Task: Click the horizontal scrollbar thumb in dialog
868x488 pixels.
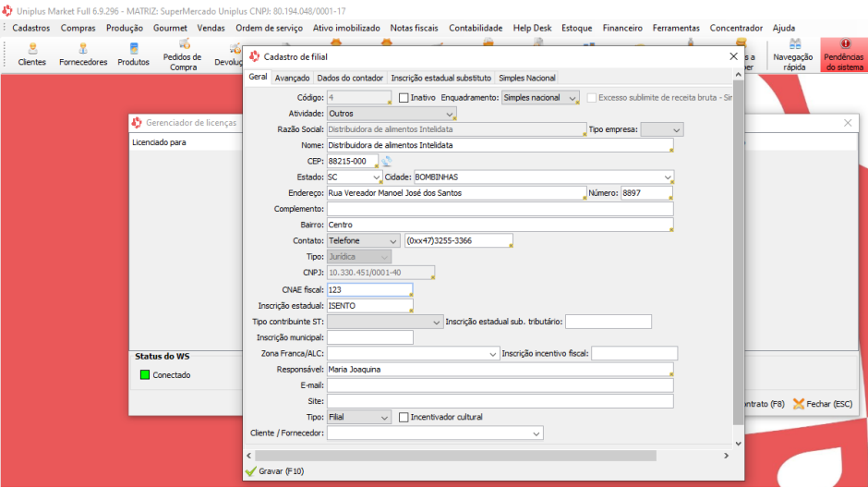Action: (456, 456)
